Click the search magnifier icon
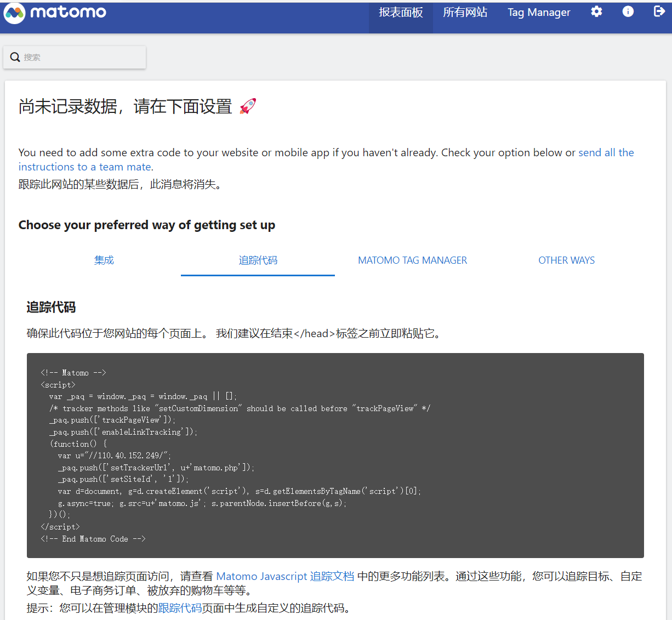The height and width of the screenshot is (620, 672). point(15,57)
